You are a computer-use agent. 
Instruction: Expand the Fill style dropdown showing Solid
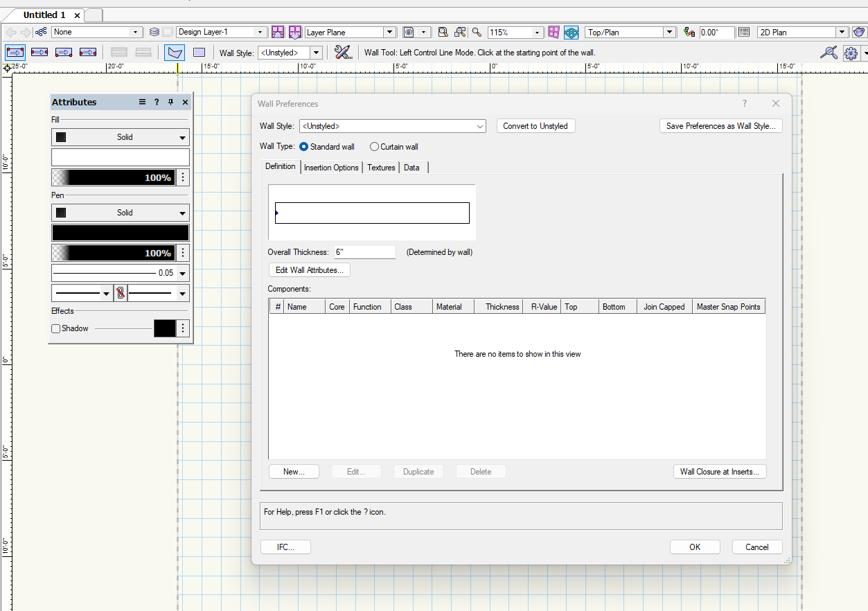pyautogui.click(x=182, y=136)
